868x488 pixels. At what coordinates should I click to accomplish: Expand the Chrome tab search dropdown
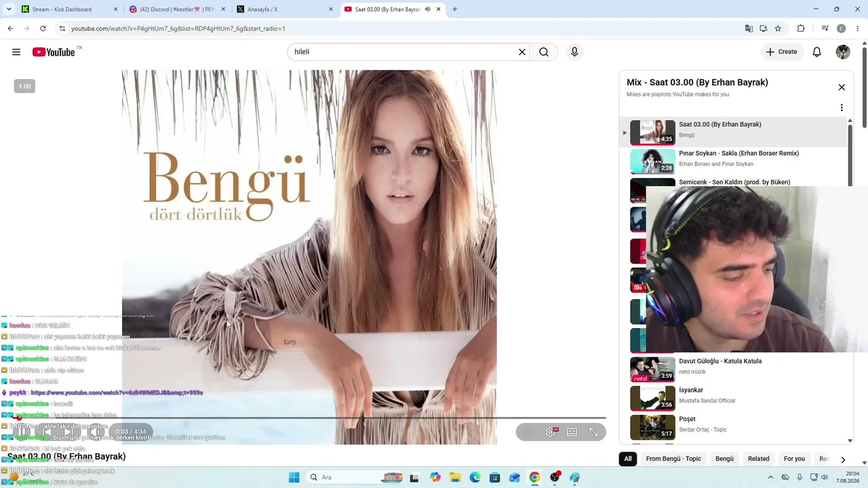(9, 9)
